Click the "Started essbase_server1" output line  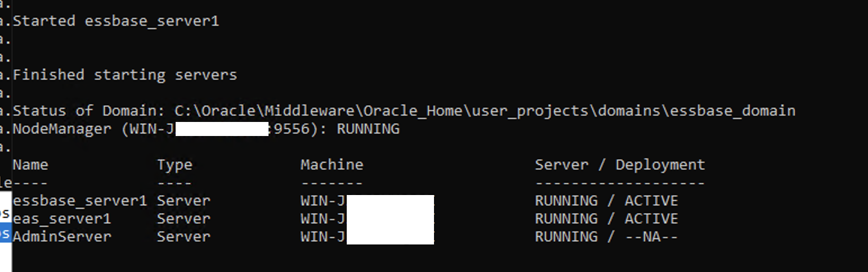[115, 21]
